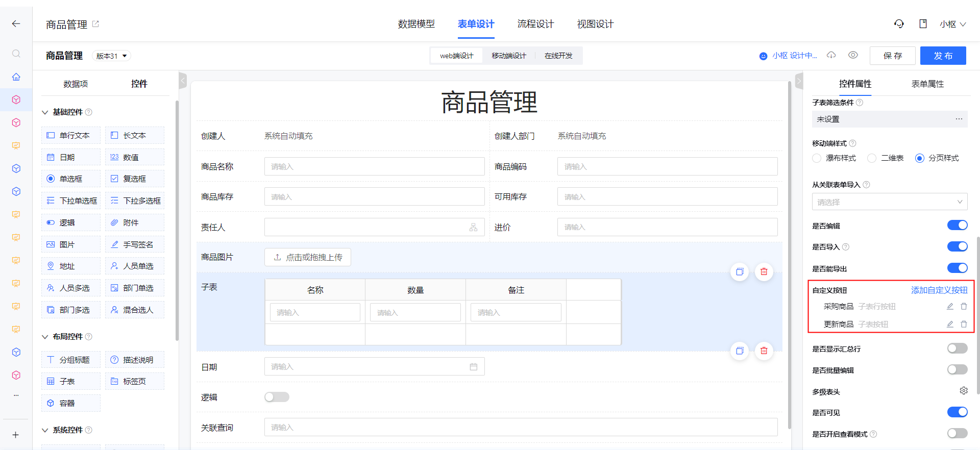
Task: Toggle 是否编辑 switch
Action: [957, 225]
